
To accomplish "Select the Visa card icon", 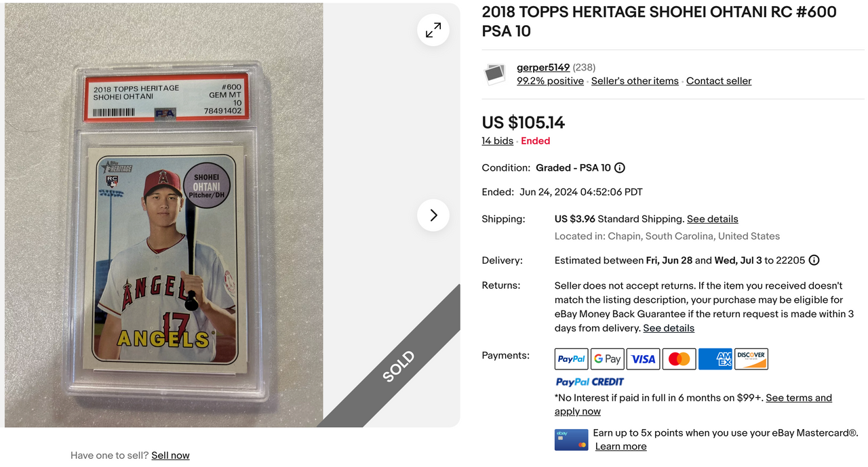I will pyautogui.click(x=644, y=359).
